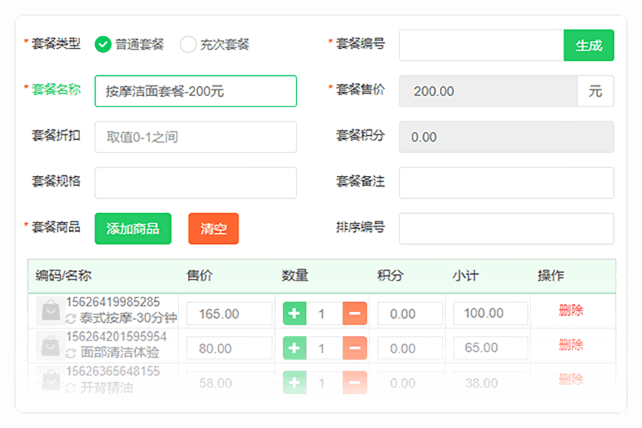
Task: Decrease quantity for 泰式按摩-30分钟 with minus icon
Action: click(x=355, y=314)
